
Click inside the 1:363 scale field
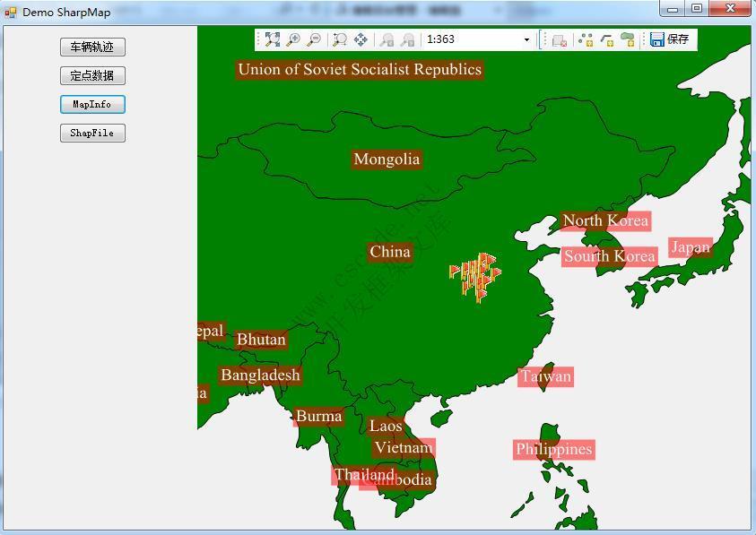pos(466,39)
